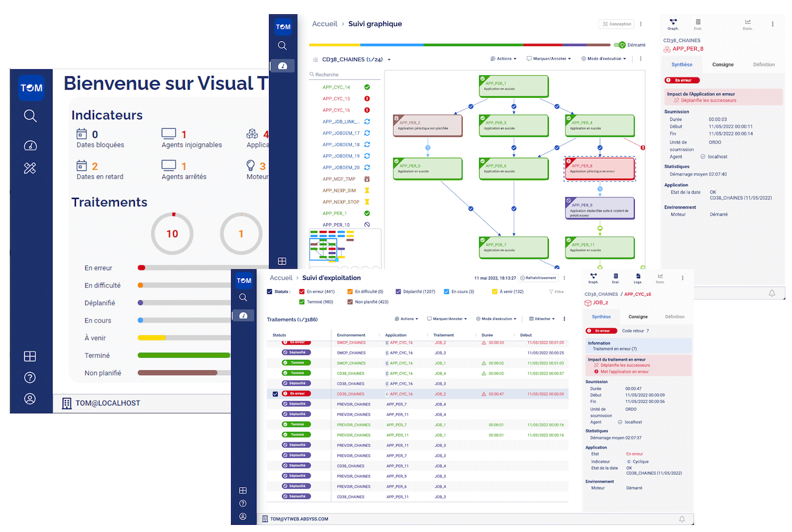Open the help question-mark icon
The image size is (792, 532).
coord(30,378)
